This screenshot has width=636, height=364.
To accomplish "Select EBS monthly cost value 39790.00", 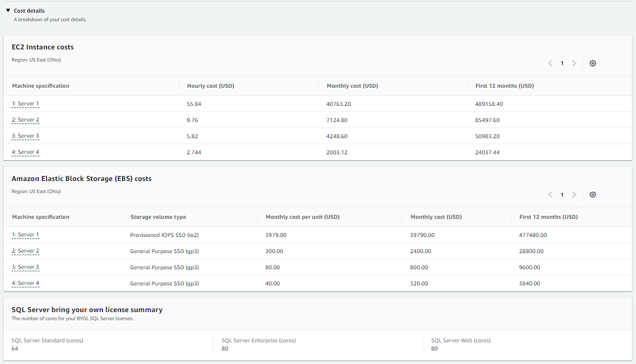I will [x=423, y=235].
